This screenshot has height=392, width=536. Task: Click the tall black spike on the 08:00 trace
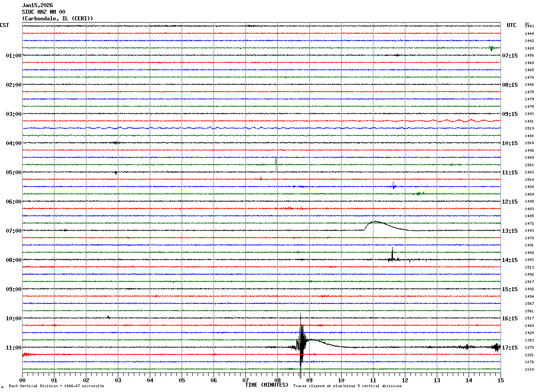[392, 255]
